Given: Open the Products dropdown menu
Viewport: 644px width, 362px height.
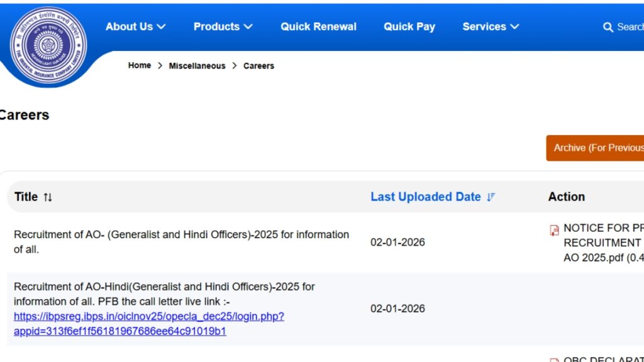Looking at the screenshot, I should pyautogui.click(x=223, y=26).
